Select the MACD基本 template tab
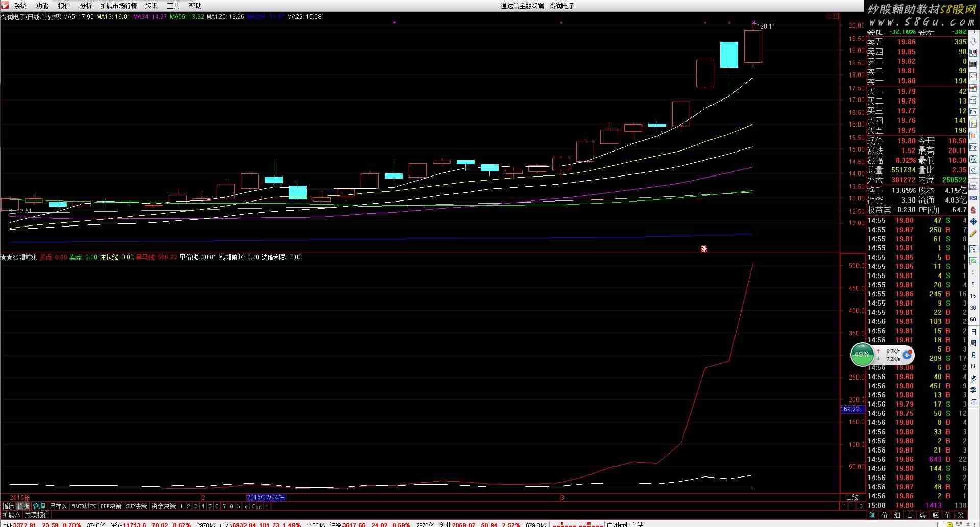Viewport: 980px width, 527px height. [84, 506]
